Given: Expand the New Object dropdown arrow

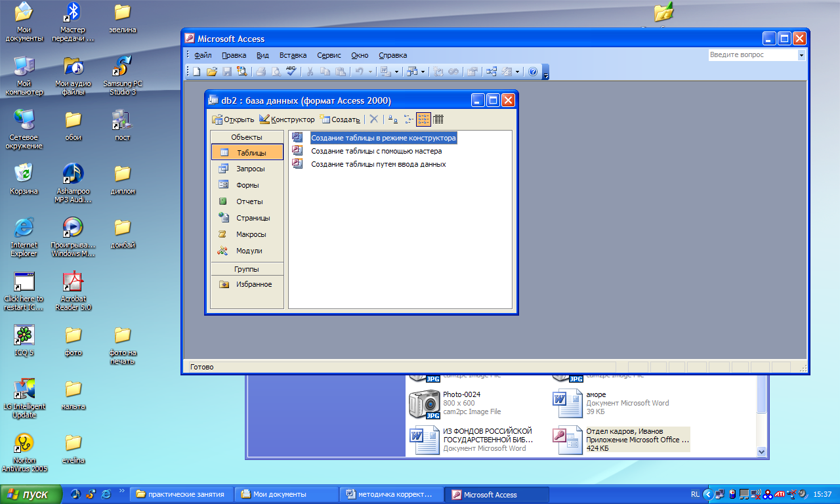Looking at the screenshot, I should 517,72.
